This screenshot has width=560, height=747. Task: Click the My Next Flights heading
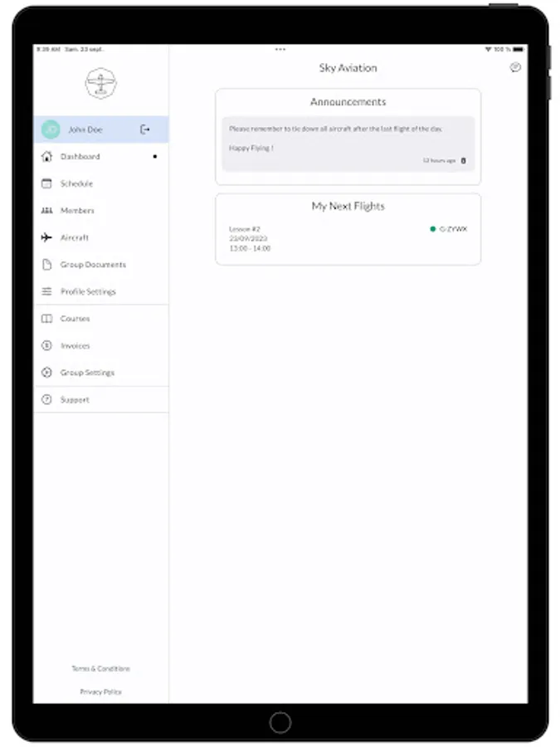348,207
